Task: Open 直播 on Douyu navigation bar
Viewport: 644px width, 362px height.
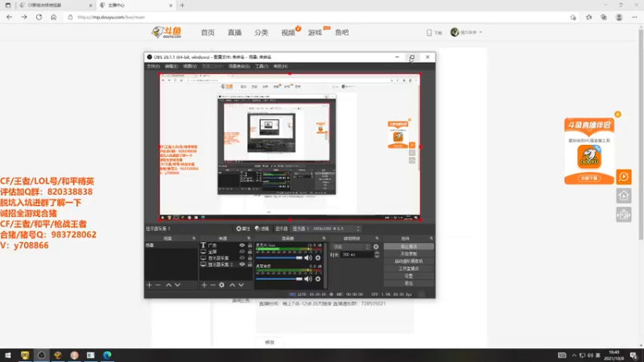Action: click(x=234, y=32)
